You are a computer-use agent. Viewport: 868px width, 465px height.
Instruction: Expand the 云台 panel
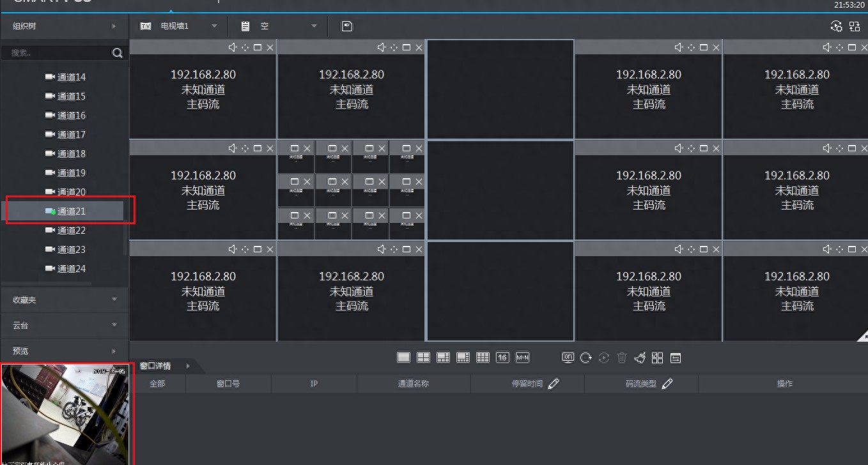(x=64, y=325)
